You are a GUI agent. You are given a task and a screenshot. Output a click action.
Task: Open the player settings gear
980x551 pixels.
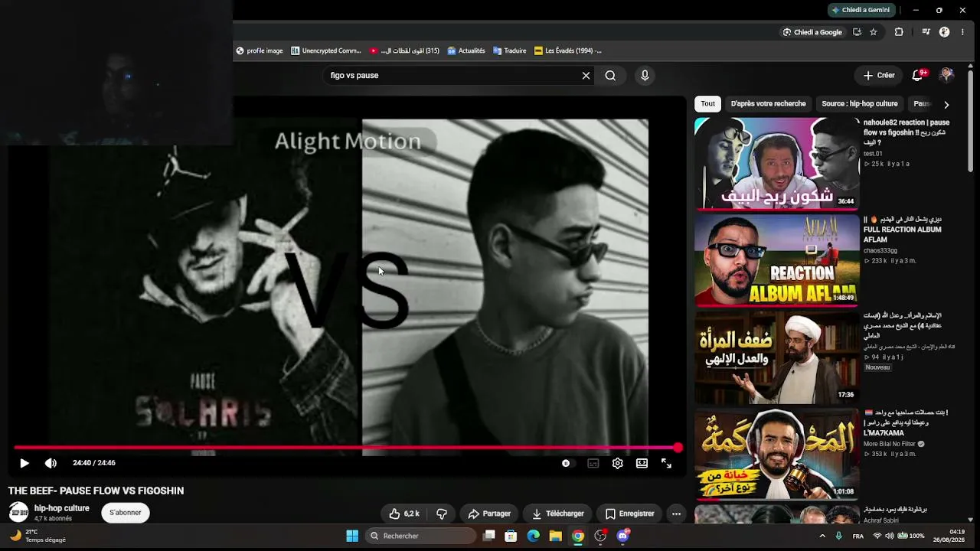[x=618, y=463]
